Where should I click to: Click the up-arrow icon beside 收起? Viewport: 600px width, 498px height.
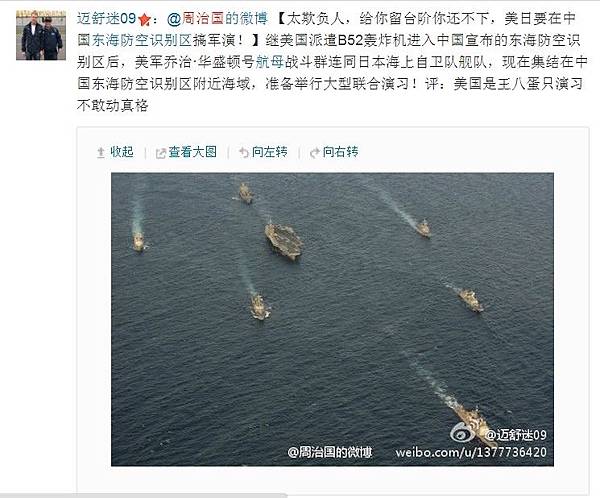click(101, 153)
